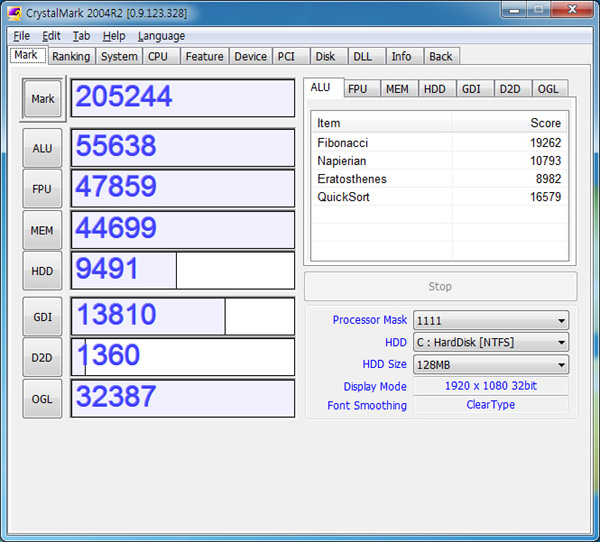Switch to the Device tab

tap(250, 56)
